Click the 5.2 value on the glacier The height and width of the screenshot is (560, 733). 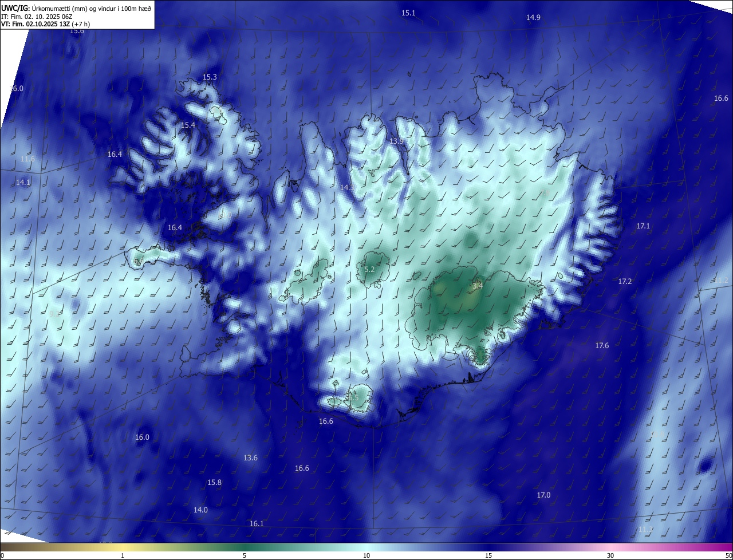[369, 270]
